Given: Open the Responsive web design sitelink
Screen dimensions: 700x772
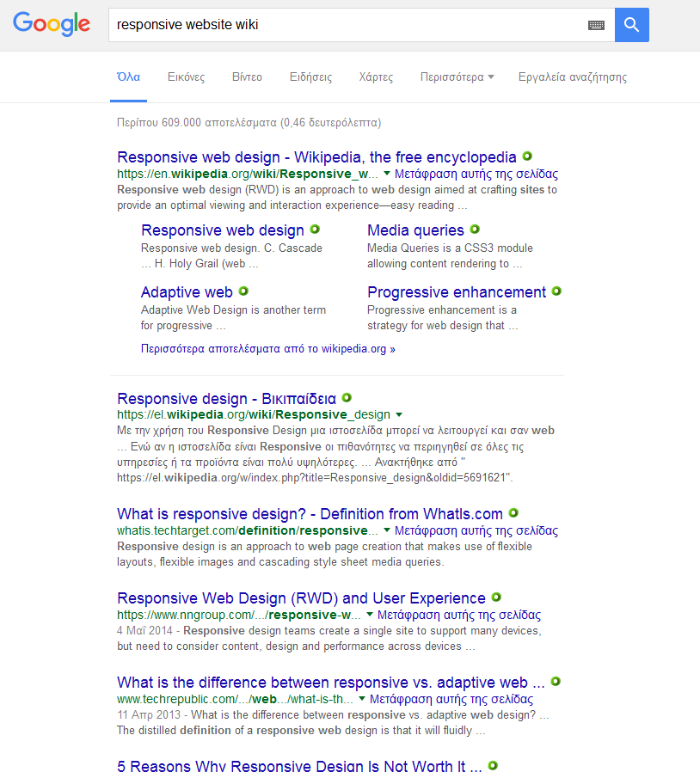Looking at the screenshot, I should [x=223, y=230].
